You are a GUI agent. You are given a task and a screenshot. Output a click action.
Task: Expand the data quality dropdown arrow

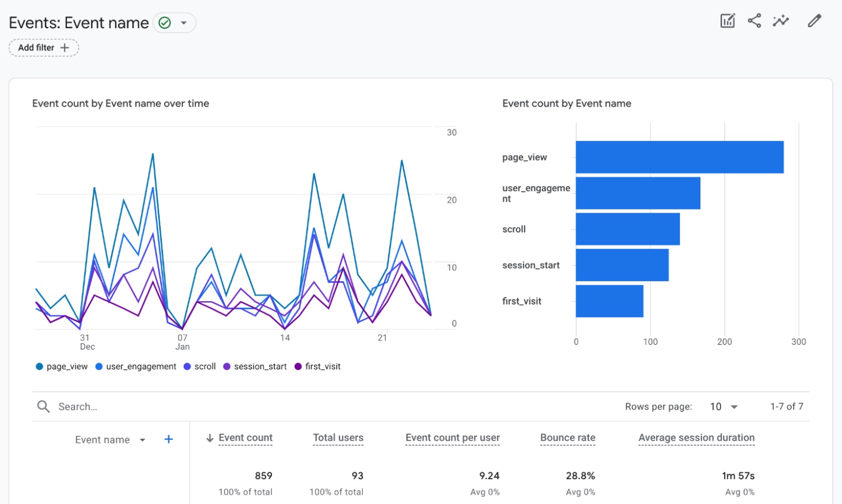pos(184,23)
